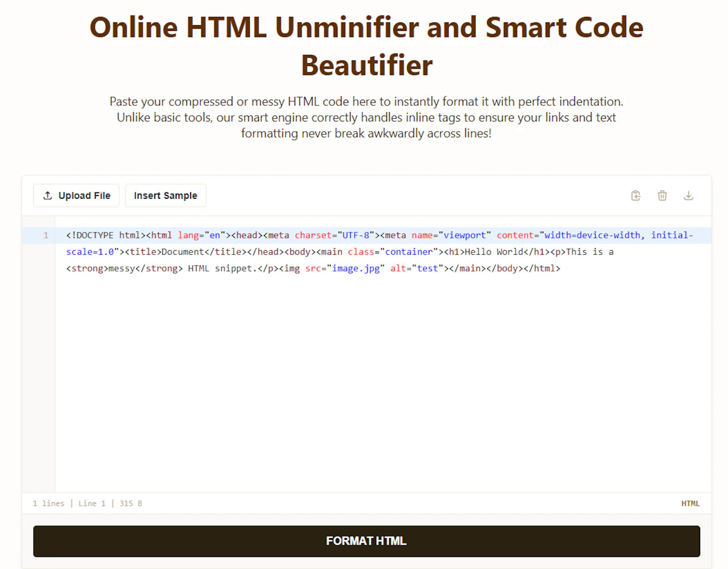This screenshot has width=728, height=569.
Task: Click the download icon in editor toolbar
Action: coord(688,196)
